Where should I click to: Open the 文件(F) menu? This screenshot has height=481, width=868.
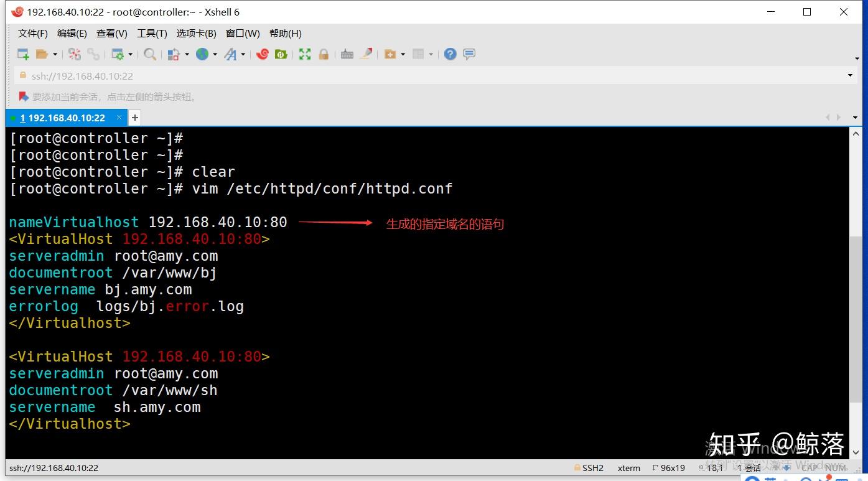[x=33, y=34]
